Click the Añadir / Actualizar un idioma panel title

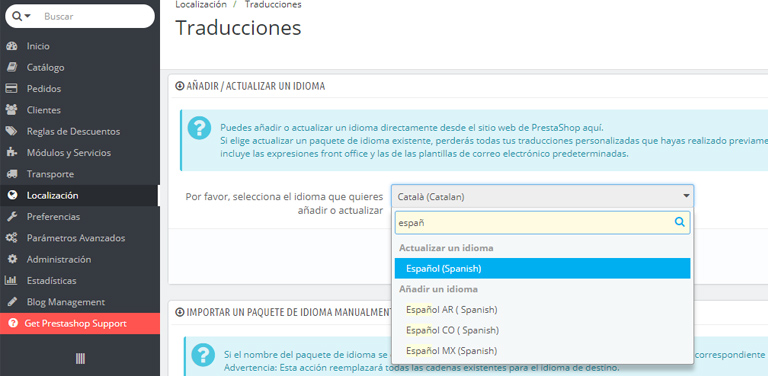(256, 86)
